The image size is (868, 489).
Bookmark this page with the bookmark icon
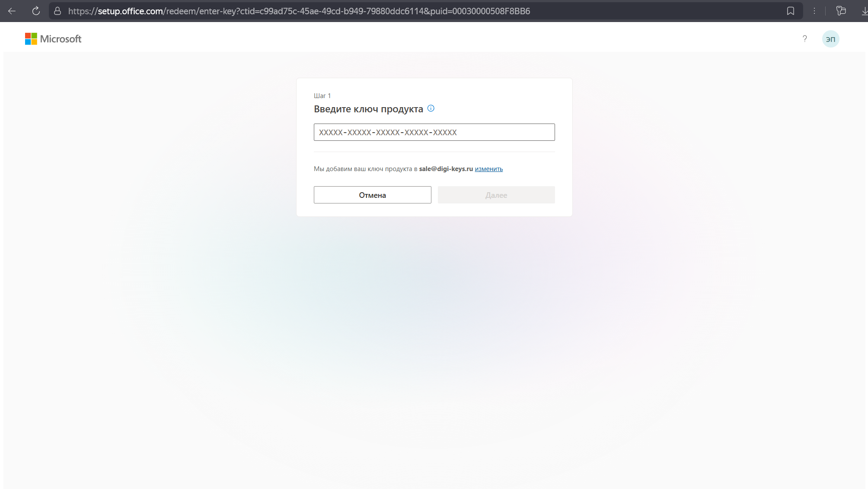coord(791,11)
